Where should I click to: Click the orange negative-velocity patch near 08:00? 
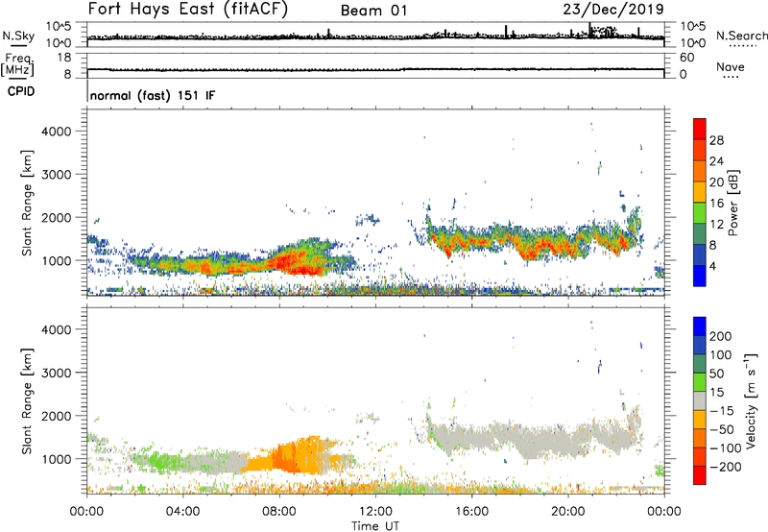(x=284, y=458)
